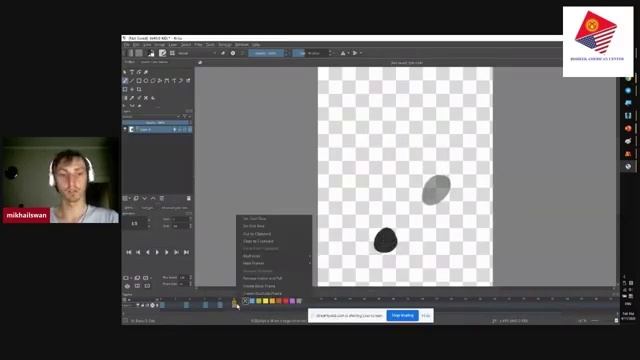Open add layer dropdown arrow

[x=130, y=198]
